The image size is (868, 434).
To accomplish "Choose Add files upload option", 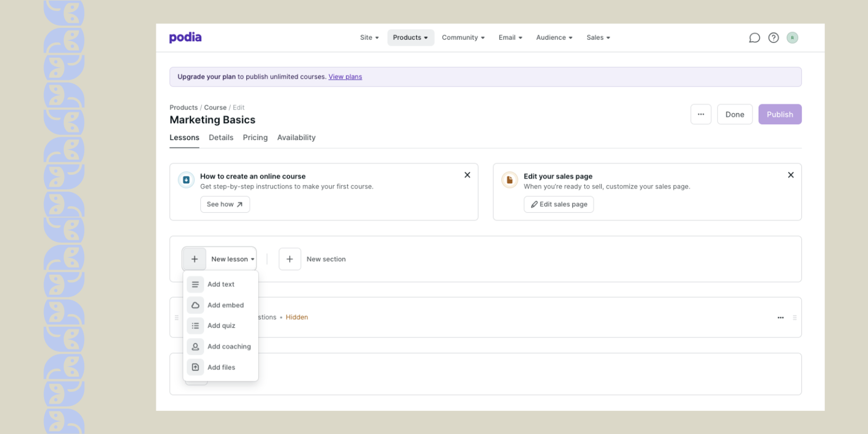I will coord(221,367).
